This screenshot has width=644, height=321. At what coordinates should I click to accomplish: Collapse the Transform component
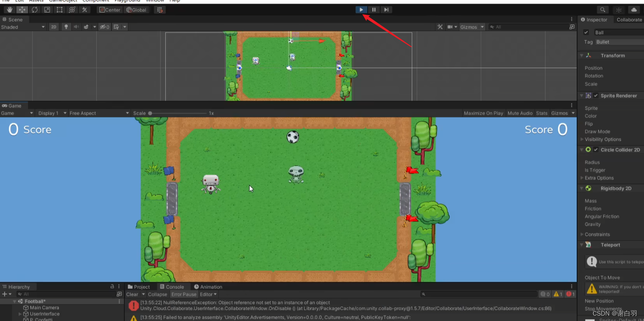pos(582,56)
